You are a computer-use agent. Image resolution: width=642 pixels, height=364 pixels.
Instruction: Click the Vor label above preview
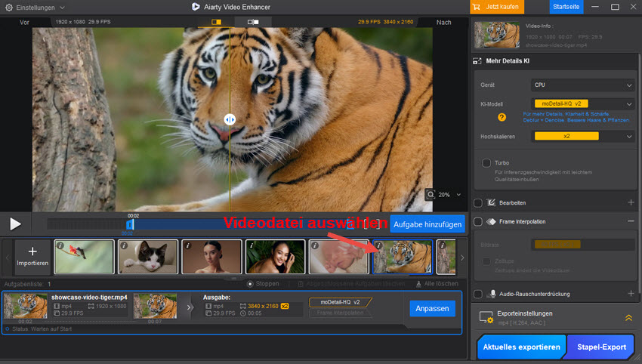tap(24, 23)
